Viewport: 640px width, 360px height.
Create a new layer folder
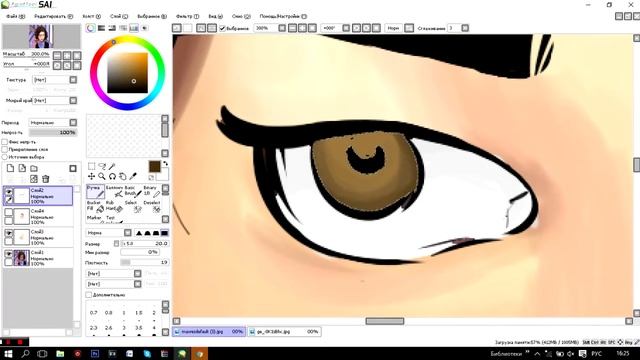[34, 168]
